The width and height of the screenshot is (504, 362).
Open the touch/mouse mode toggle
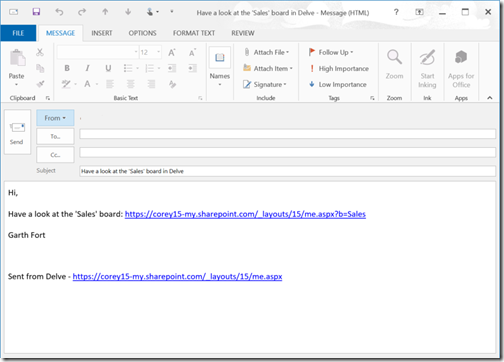point(152,12)
